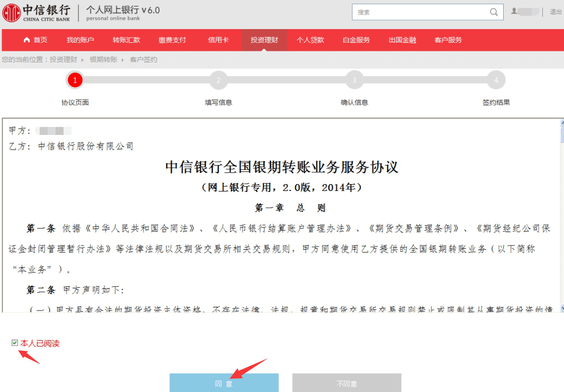This screenshot has width=564, height=392.
Task: Open the 白金服务 menu
Action: pyautogui.click(x=357, y=40)
